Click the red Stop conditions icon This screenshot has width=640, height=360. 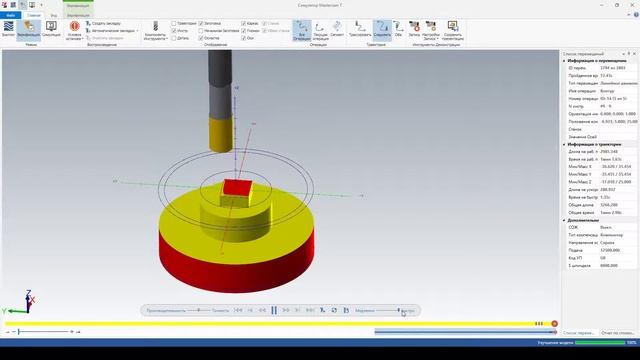[74, 27]
